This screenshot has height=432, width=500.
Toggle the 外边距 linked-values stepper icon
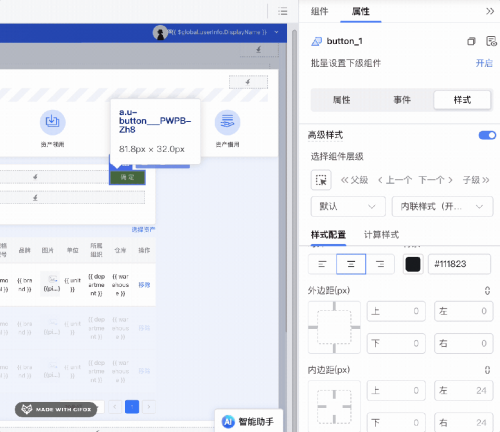tap(487, 291)
